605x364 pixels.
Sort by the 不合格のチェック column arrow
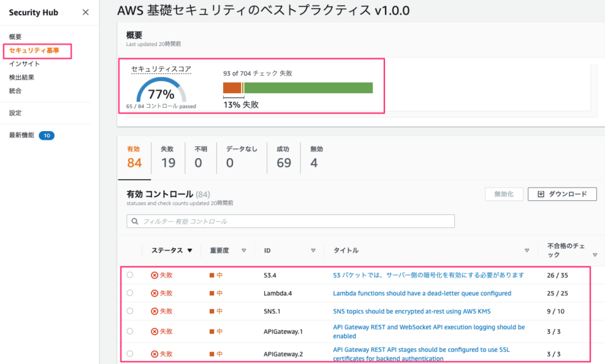pyautogui.click(x=595, y=255)
